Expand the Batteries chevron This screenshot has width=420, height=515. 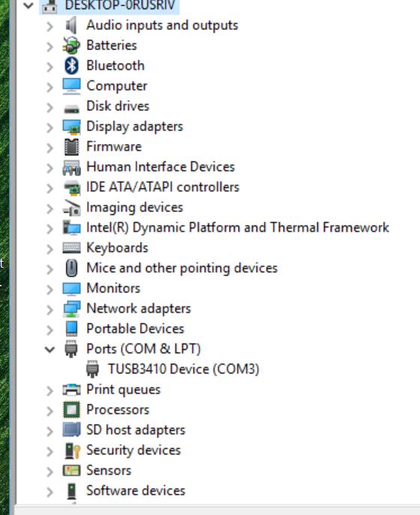point(50,47)
